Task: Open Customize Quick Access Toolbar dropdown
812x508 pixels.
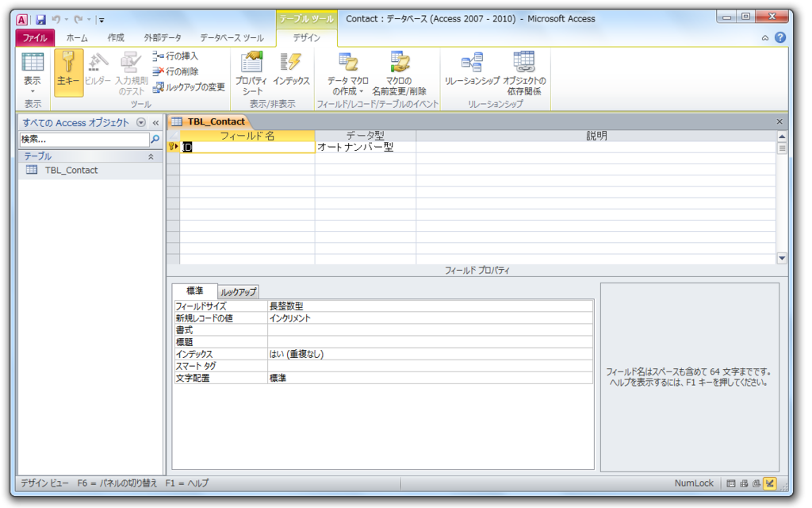Action: point(101,20)
